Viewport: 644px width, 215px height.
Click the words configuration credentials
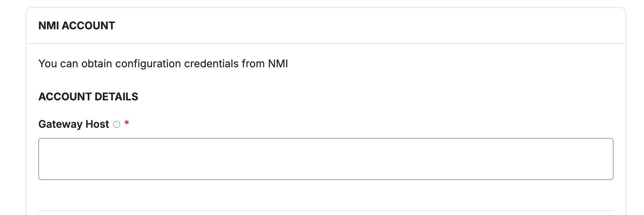click(177, 64)
